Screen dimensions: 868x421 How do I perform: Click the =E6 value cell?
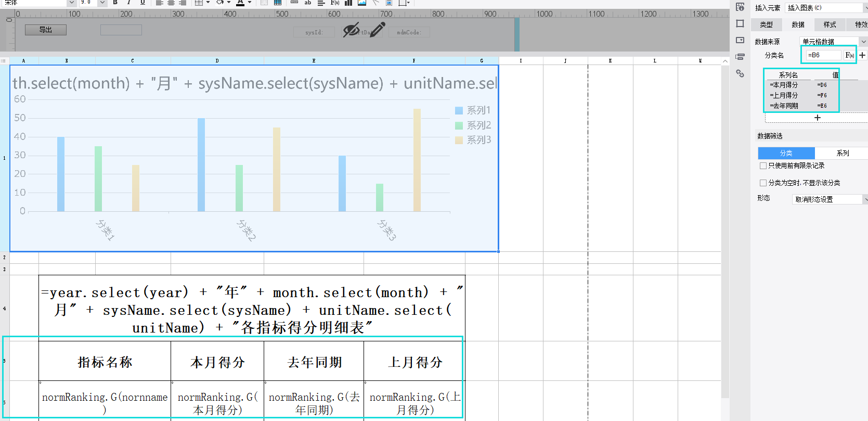[822, 106]
